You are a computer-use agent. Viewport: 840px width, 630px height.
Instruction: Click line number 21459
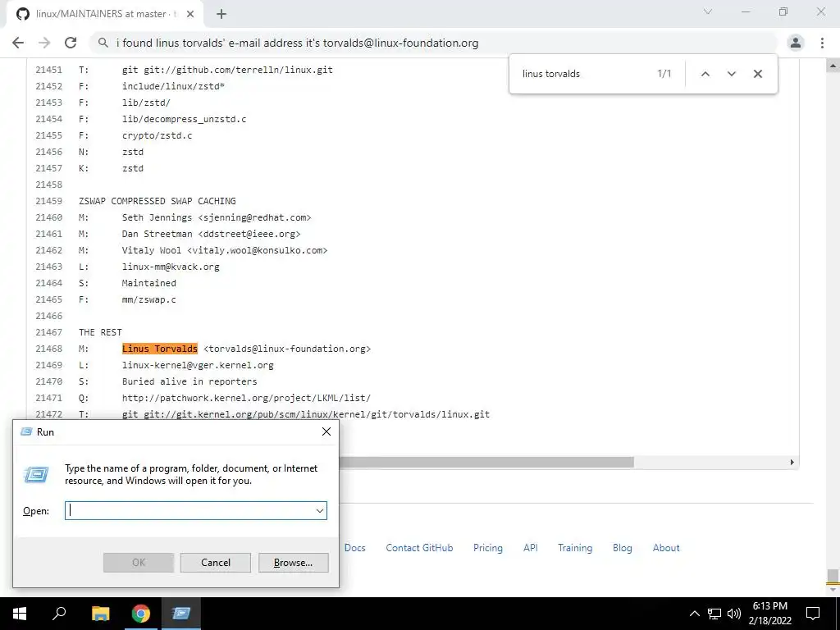coord(48,201)
